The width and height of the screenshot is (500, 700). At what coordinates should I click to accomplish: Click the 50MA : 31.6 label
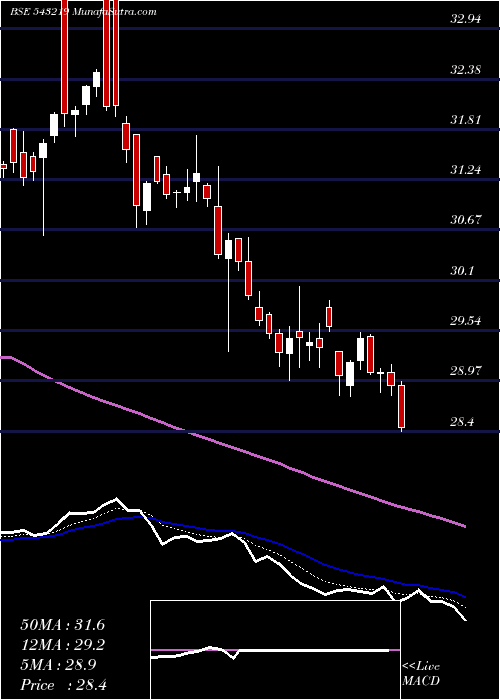pyautogui.click(x=62, y=625)
